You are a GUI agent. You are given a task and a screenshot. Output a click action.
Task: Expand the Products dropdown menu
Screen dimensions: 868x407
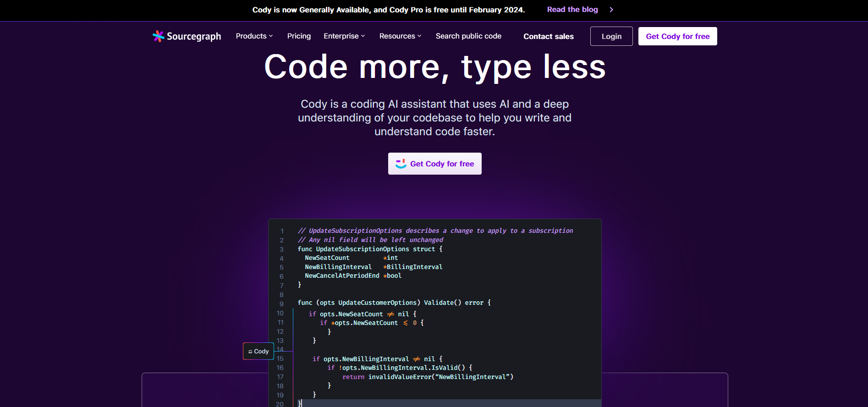pyautogui.click(x=254, y=36)
